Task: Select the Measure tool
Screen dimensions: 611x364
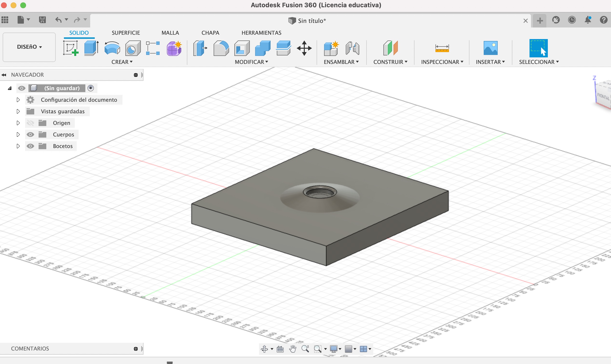Action: point(442,48)
